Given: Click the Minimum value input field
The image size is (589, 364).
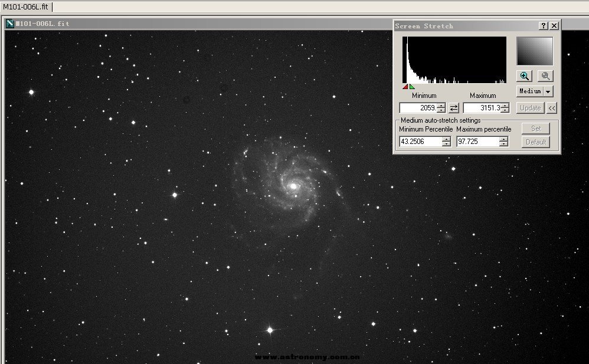Looking at the screenshot, I should pos(417,108).
